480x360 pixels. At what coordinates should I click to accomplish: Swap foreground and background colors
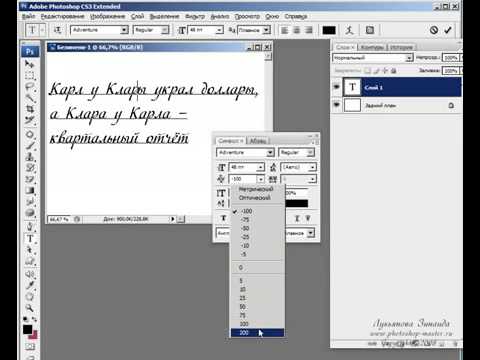(x=34, y=319)
